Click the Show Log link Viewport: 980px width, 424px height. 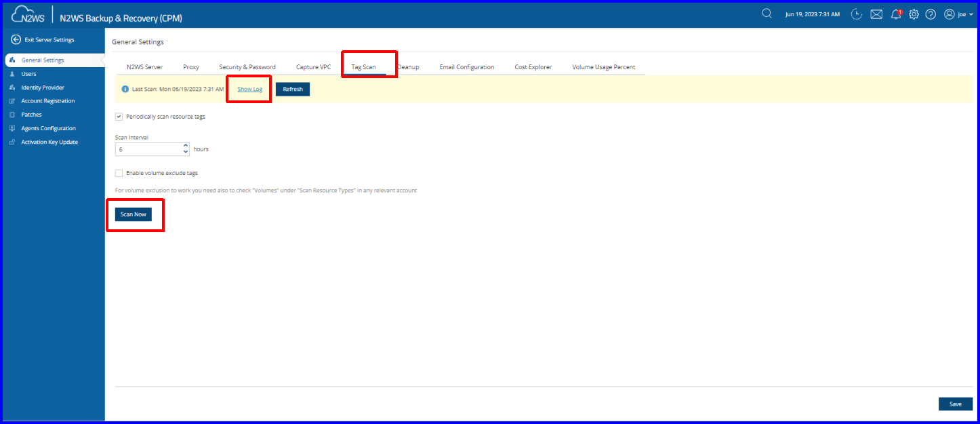pos(249,90)
